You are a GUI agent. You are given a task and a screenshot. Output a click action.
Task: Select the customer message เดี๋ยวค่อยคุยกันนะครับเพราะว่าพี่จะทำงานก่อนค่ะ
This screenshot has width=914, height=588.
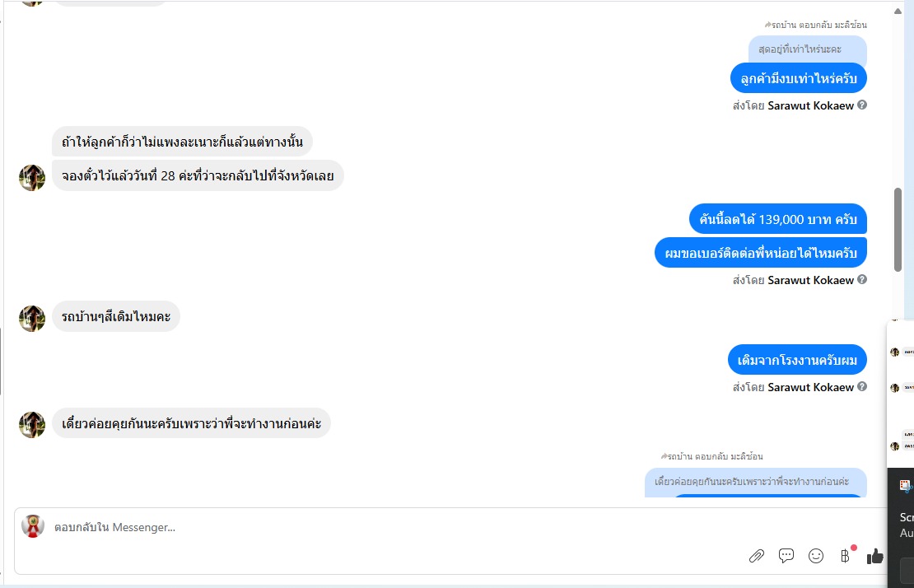[x=191, y=423]
